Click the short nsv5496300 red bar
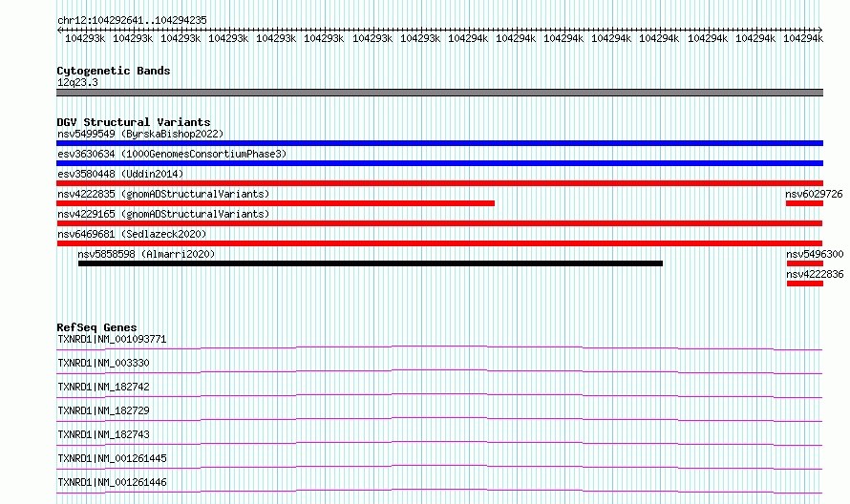The width and height of the screenshot is (850, 504). pos(805,263)
